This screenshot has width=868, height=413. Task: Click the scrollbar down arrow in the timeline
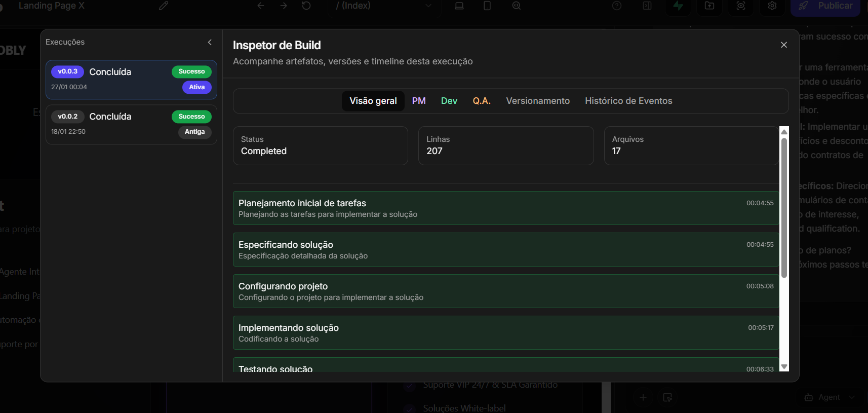coord(784,366)
